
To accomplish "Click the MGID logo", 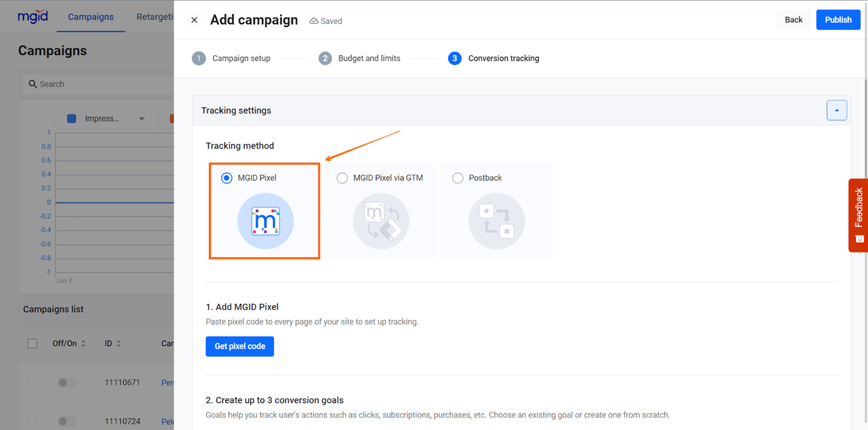I will 33,16.
